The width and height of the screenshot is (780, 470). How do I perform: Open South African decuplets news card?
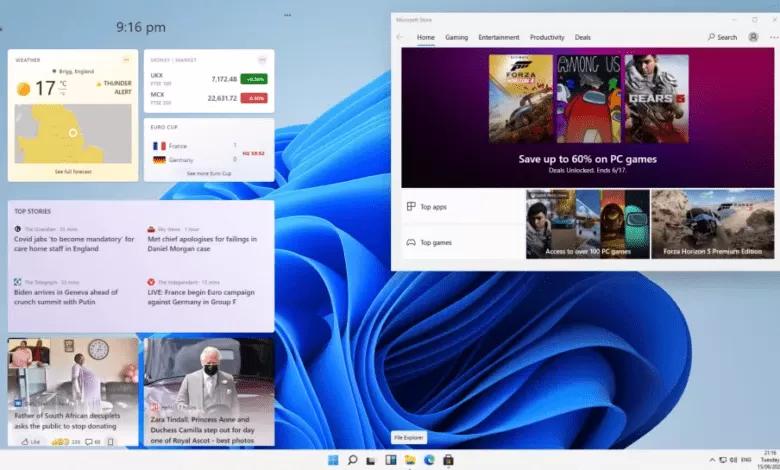[73, 392]
